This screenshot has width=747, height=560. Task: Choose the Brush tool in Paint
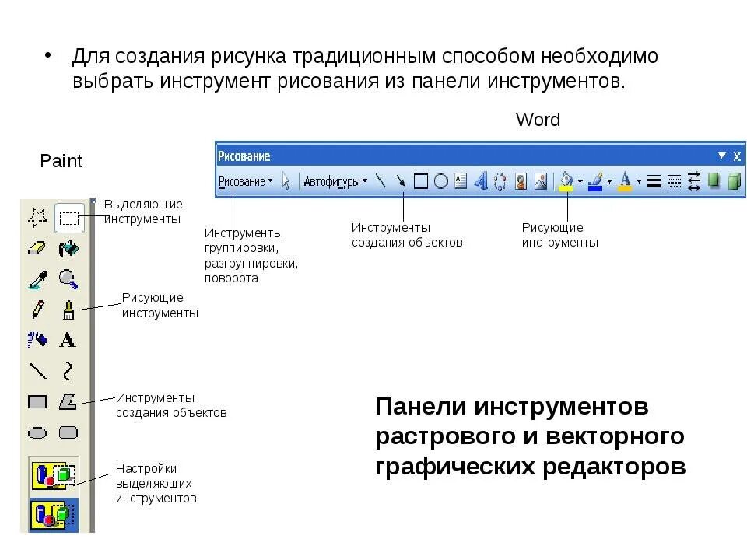pyautogui.click(x=68, y=310)
